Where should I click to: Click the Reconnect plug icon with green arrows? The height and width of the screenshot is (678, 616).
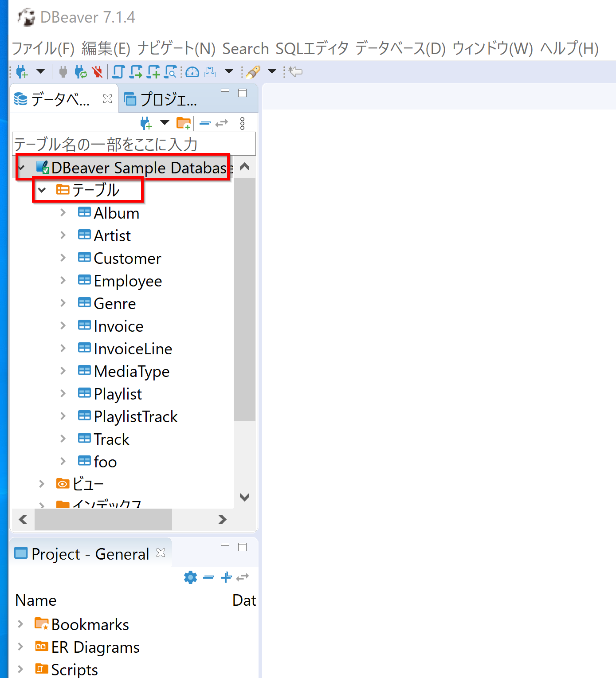tap(80, 71)
